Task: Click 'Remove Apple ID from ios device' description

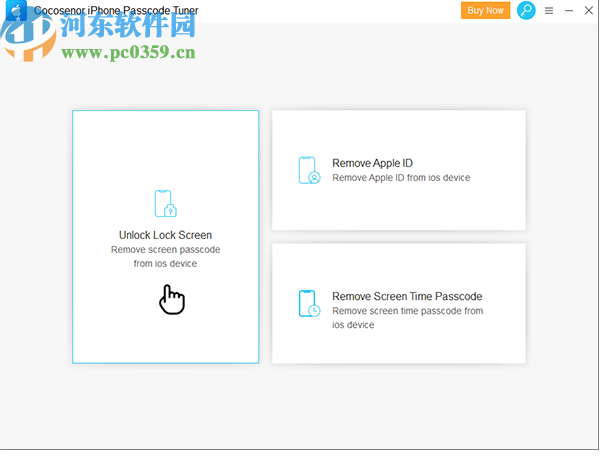Action: coord(401,178)
